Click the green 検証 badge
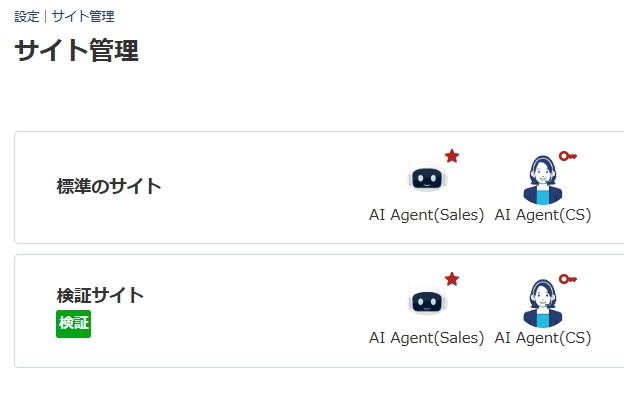This screenshot has width=624, height=409. point(73,323)
